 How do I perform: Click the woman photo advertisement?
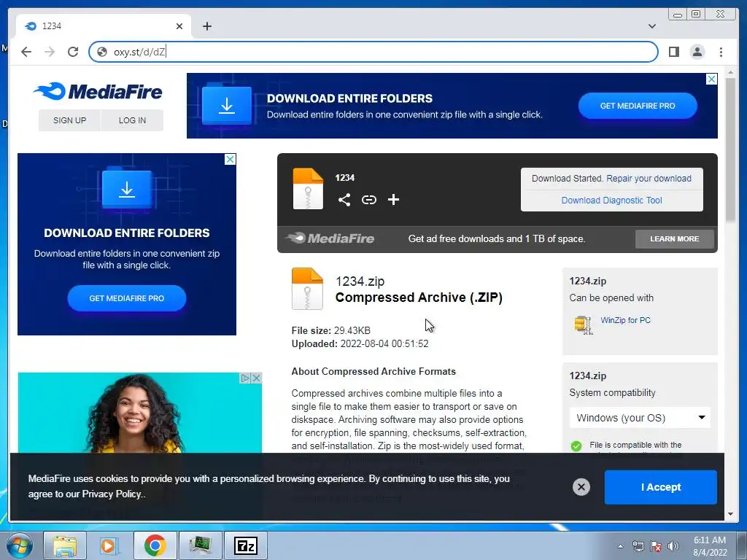pos(139,413)
